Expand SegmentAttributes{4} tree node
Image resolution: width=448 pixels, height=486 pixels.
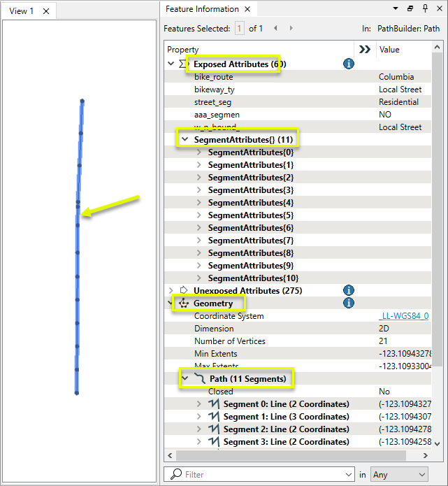point(199,202)
